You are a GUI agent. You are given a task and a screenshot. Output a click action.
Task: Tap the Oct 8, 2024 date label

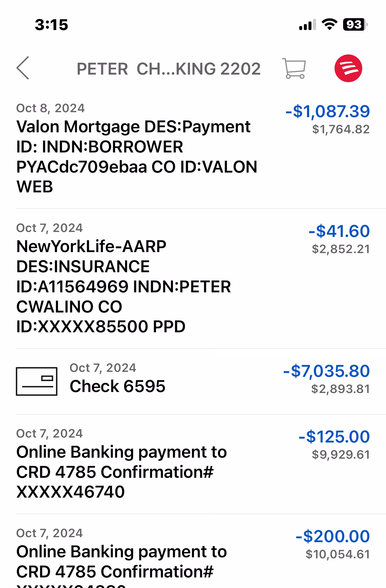(50, 108)
